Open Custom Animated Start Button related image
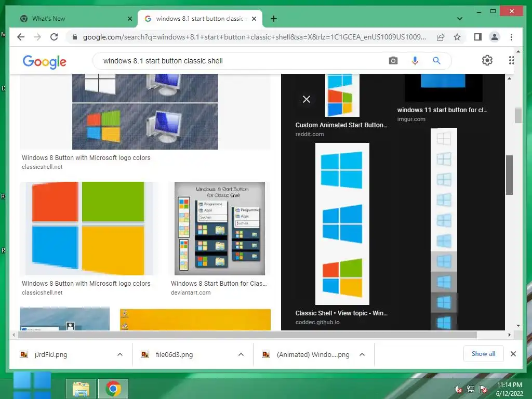The height and width of the screenshot is (399, 532). 342,96
